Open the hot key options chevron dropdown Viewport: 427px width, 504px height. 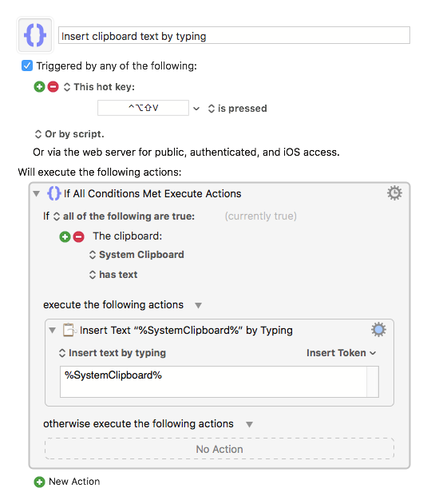(x=196, y=109)
